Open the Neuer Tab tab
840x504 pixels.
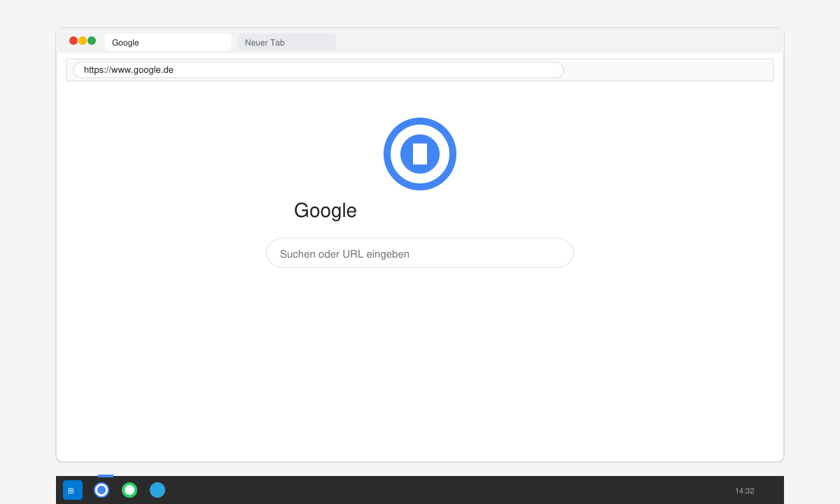coord(287,42)
